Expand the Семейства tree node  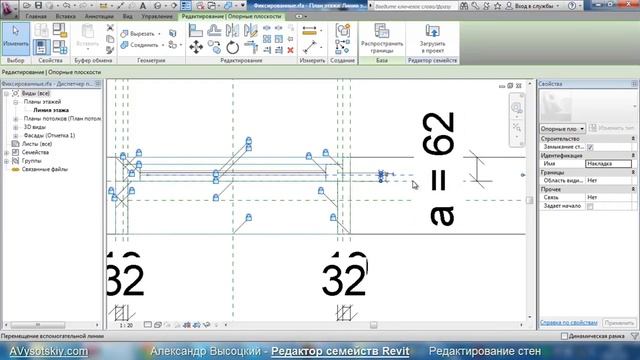pyautogui.click(x=7, y=152)
